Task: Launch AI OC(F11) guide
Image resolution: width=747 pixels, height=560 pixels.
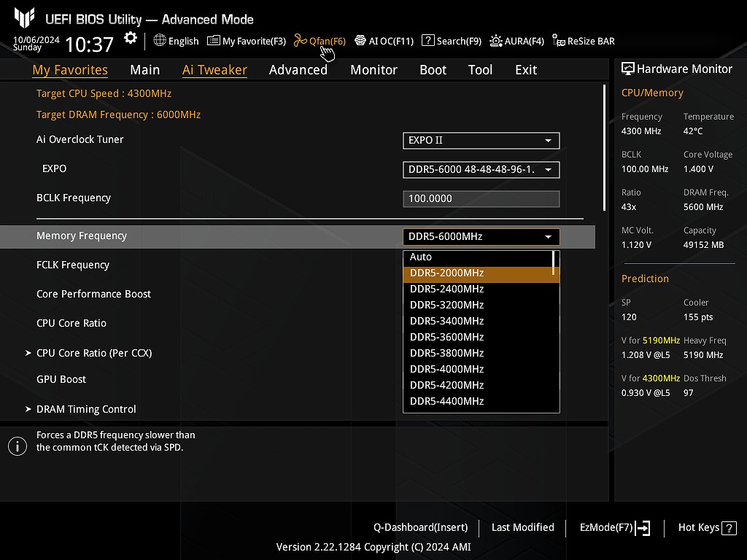Action: (384, 41)
